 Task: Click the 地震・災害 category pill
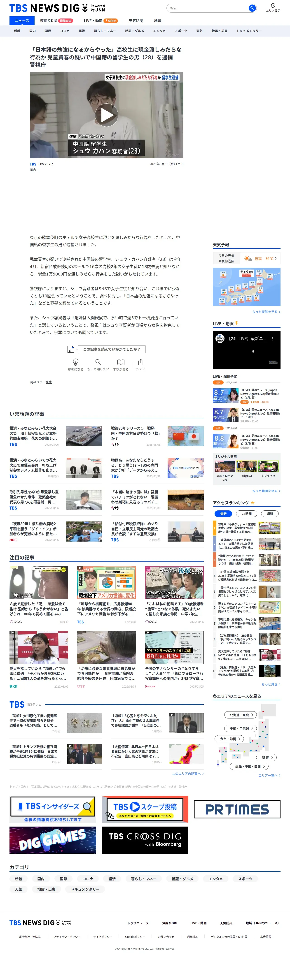tap(46, 889)
